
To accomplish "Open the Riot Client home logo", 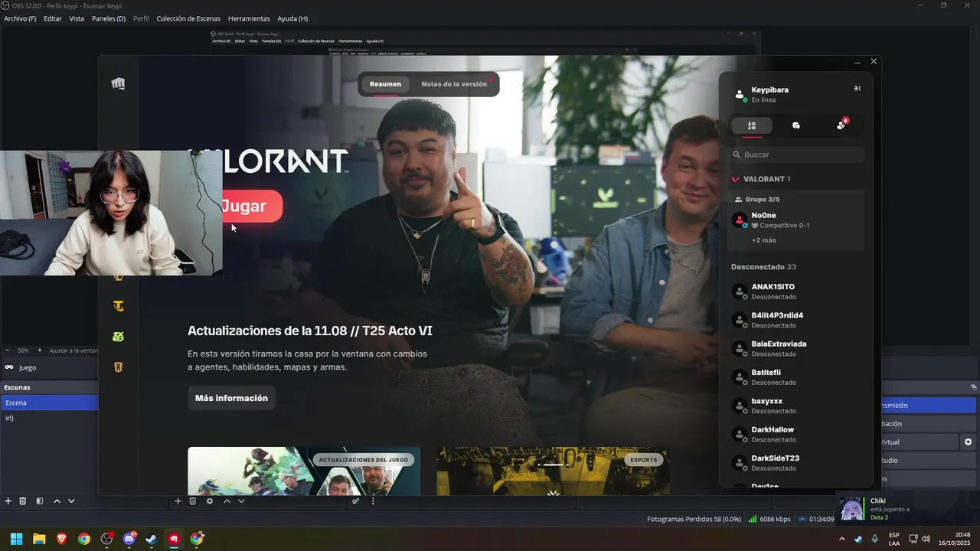I will tap(118, 84).
